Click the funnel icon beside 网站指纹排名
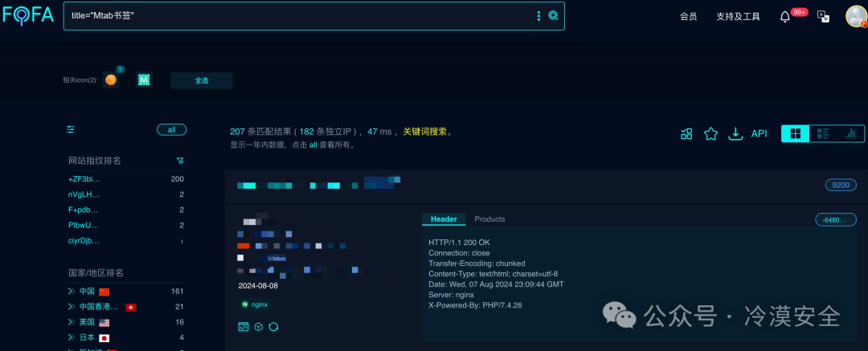The width and height of the screenshot is (868, 351). point(180,161)
